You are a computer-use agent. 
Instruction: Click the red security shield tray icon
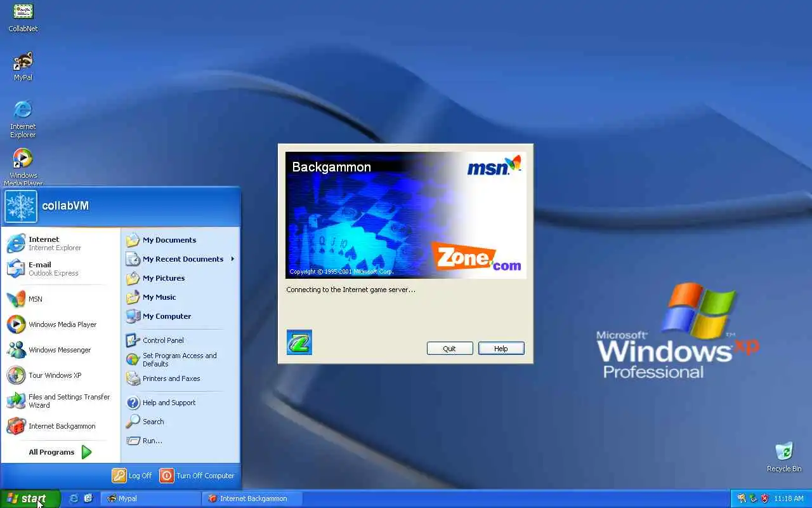click(x=764, y=498)
